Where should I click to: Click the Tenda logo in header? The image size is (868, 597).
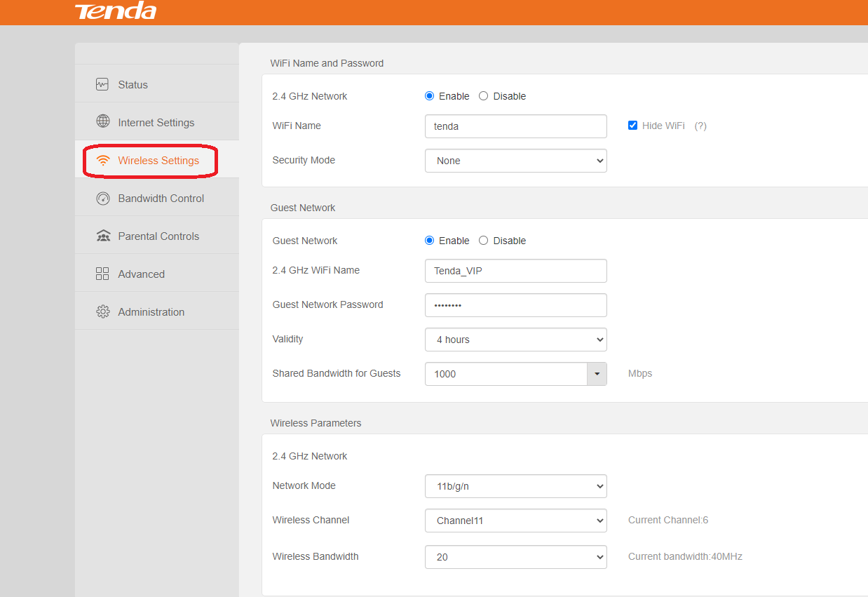click(116, 11)
